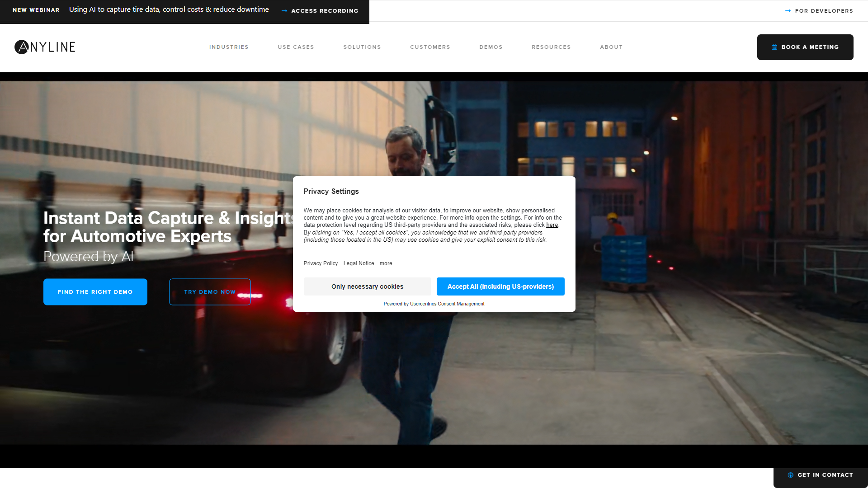
Task: Click the Anyline logo
Action: tap(45, 47)
